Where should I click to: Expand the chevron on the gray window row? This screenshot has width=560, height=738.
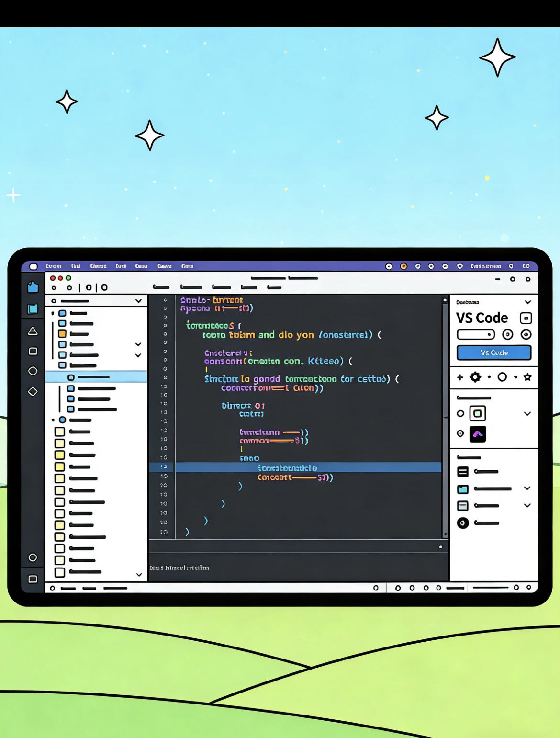(527, 505)
